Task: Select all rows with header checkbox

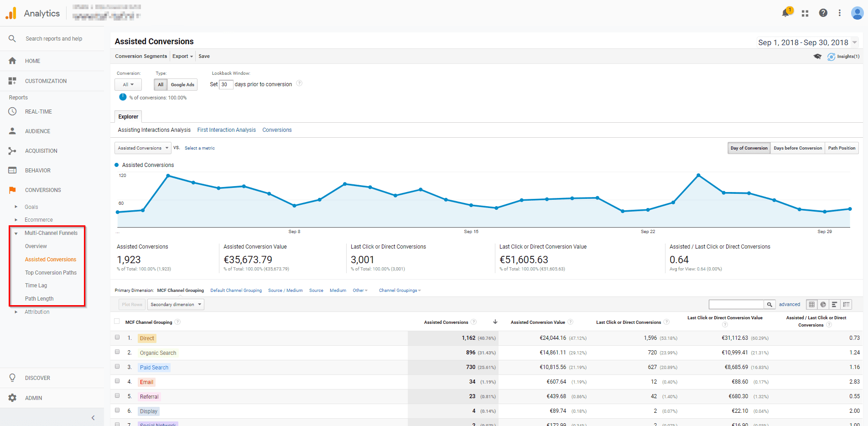Action: (117, 322)
